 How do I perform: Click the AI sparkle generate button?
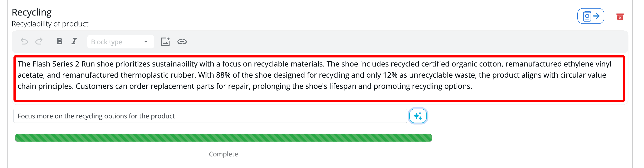(x=418, y=116)
